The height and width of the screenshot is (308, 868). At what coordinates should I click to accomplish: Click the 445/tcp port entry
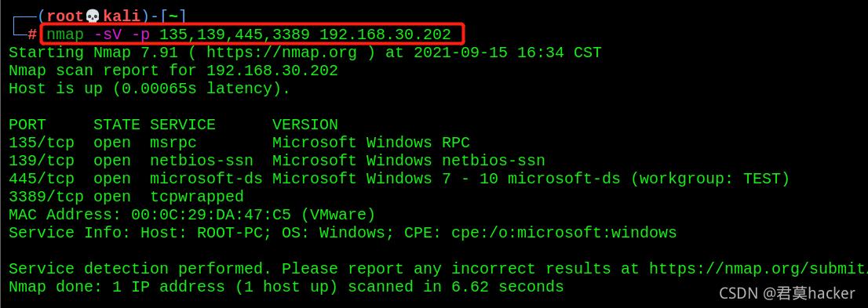[x=42, y=179]
